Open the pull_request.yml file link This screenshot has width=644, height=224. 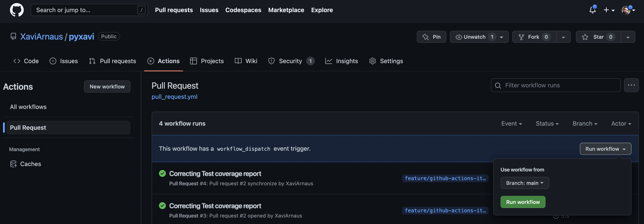click(x=174, y=97)
